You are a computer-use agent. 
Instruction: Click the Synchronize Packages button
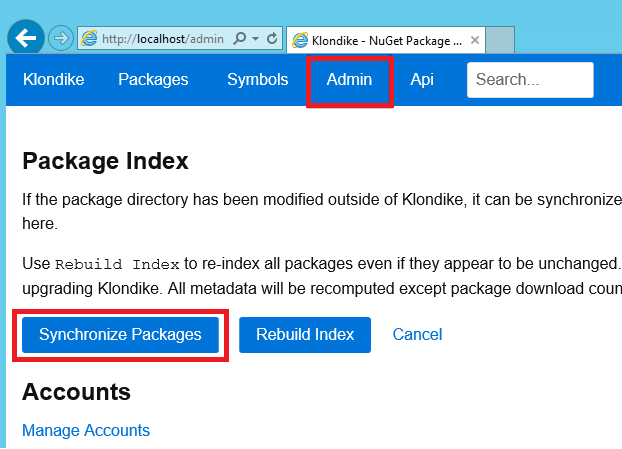(120, 335)
